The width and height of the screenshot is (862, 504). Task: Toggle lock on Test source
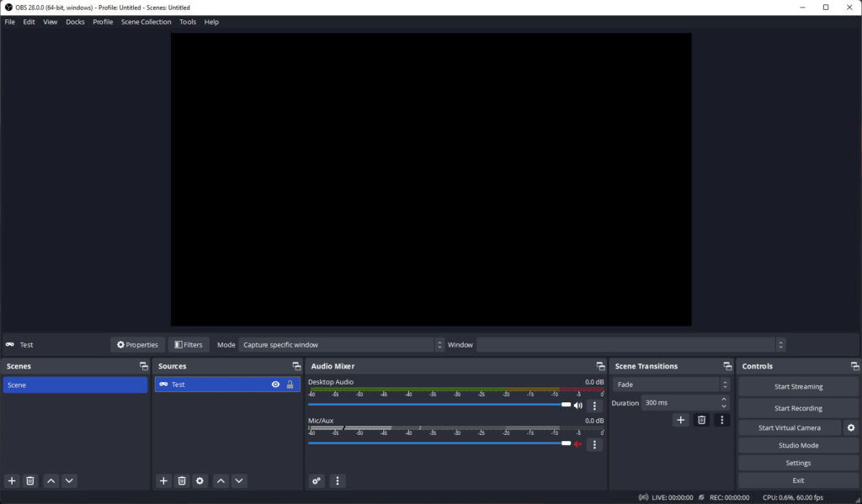pyautogui.click(x=290, y=385)
